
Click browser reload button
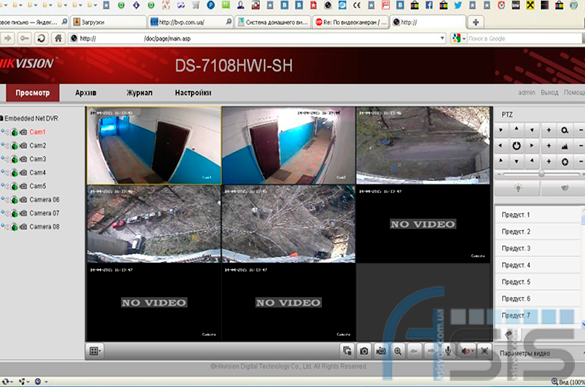41,38
